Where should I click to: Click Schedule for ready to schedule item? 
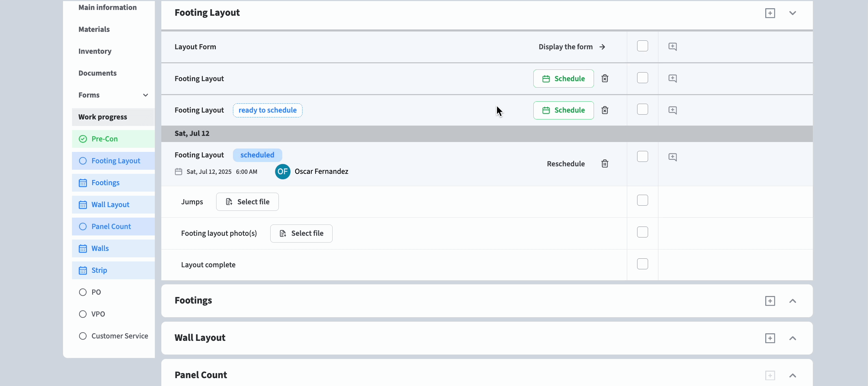[x=563, y=110]
